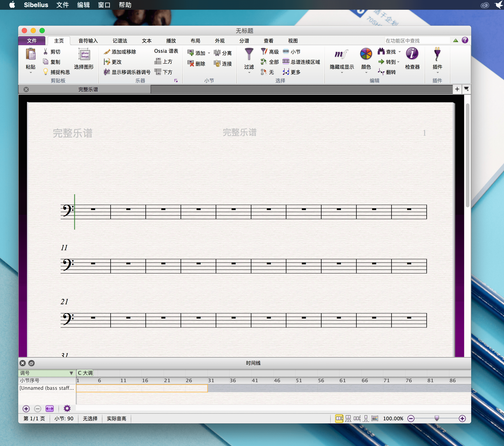
Task: Expand the Hide or Show dropdown arrow
Action: [342, 73]
